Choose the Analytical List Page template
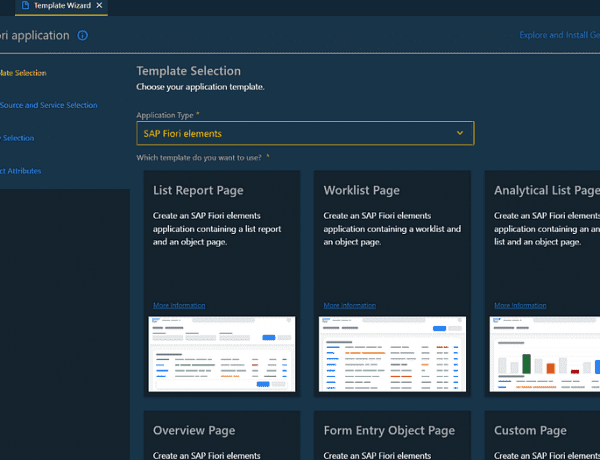Viewport: 600px width, 460px height. (x=545, y=240)
